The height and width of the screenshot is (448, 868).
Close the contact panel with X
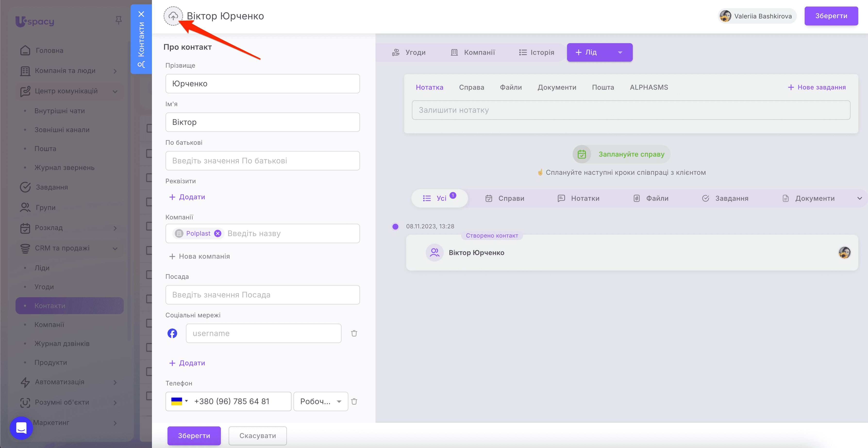pos(141,14)
